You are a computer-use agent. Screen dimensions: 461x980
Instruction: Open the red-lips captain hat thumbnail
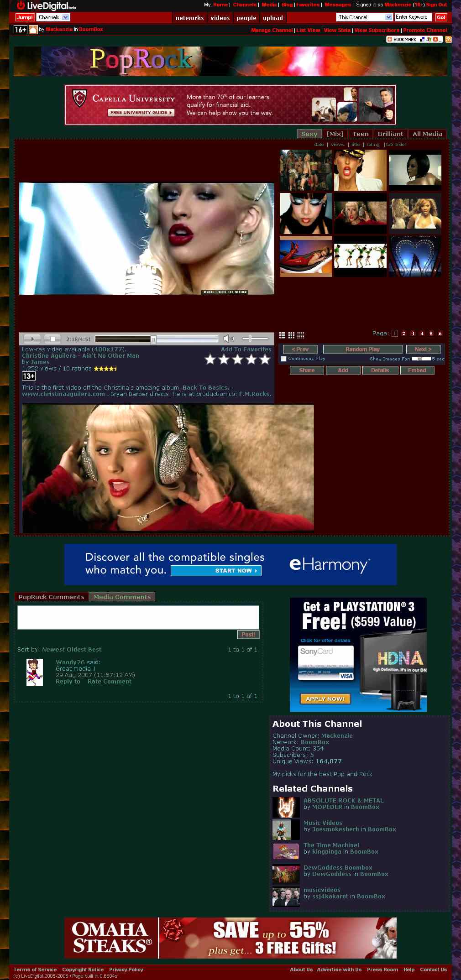pyautogui.click(x=360, y=170)
